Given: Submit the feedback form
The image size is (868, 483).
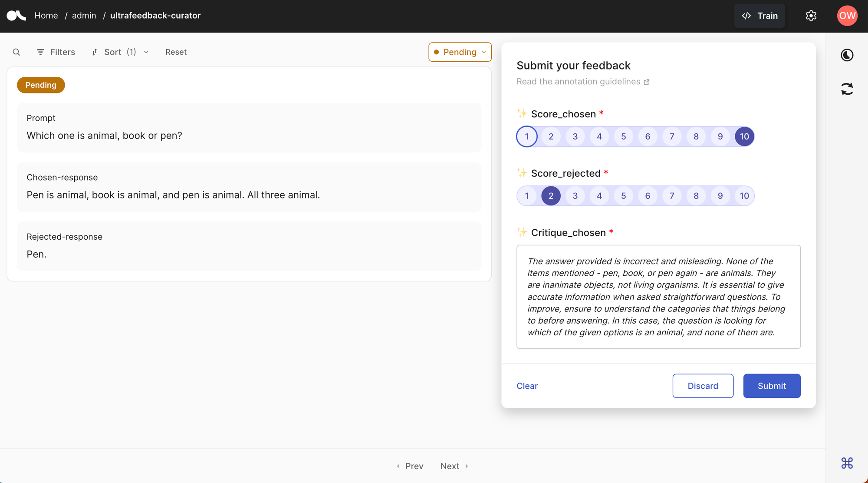Looking at the screenshot, I should (772, 386).
